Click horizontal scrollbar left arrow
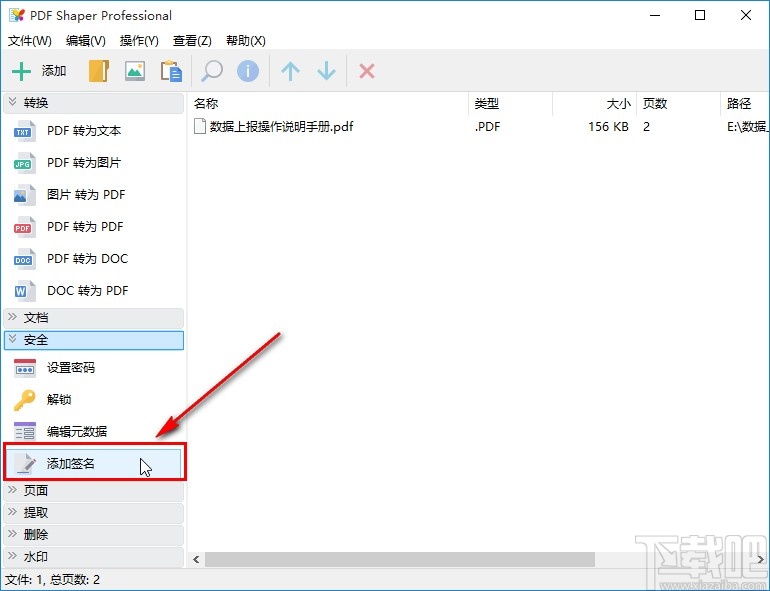The width and height of the screenshot is (770, 591). point(196,559)
